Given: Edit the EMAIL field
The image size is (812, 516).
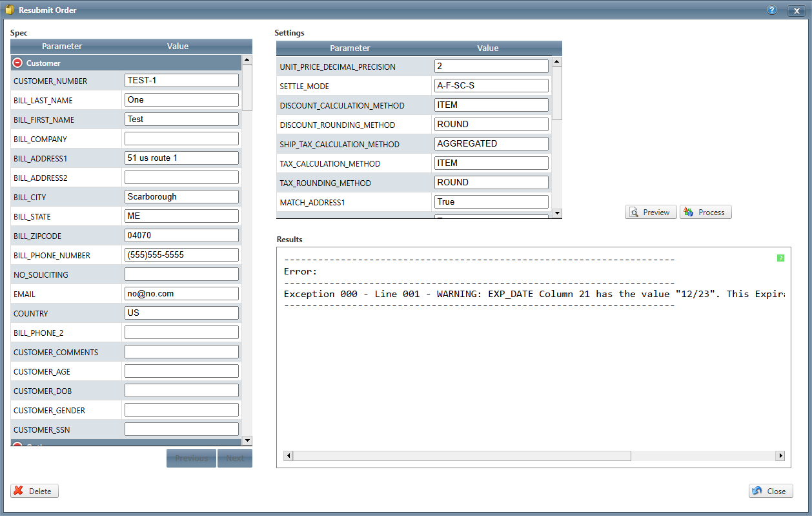Looking at the screenshot, I should point(181,293).
